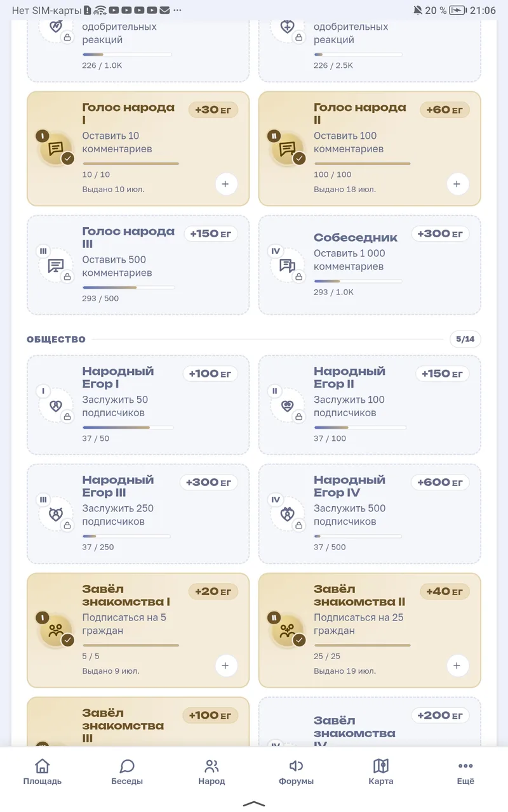Tap the Народ people icon

click(x=211, y=766)
